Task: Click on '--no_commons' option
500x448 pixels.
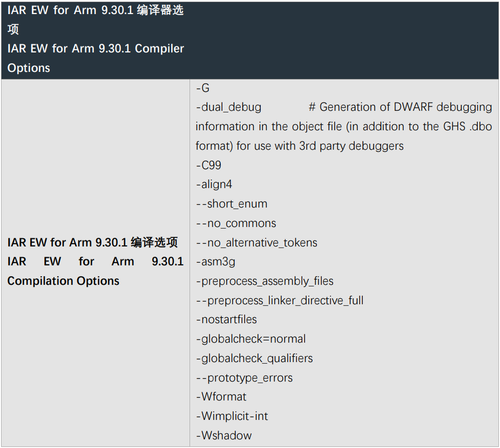Action: [236, 223]
